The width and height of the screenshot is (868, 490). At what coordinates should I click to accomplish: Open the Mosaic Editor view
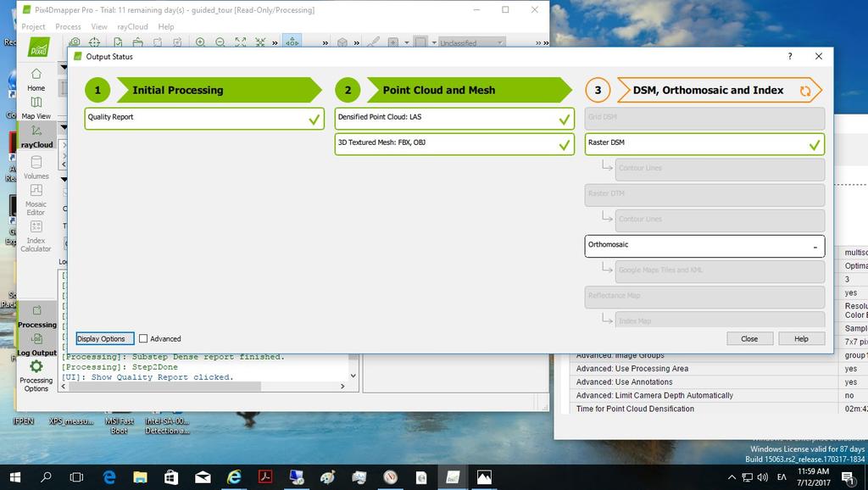coord(36,200)
